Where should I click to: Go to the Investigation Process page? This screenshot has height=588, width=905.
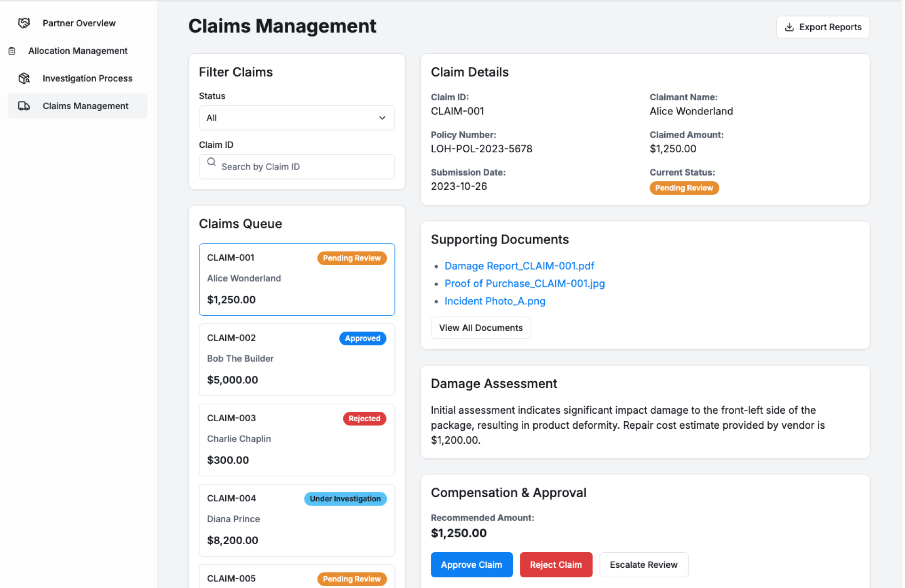tap(87, 78)
